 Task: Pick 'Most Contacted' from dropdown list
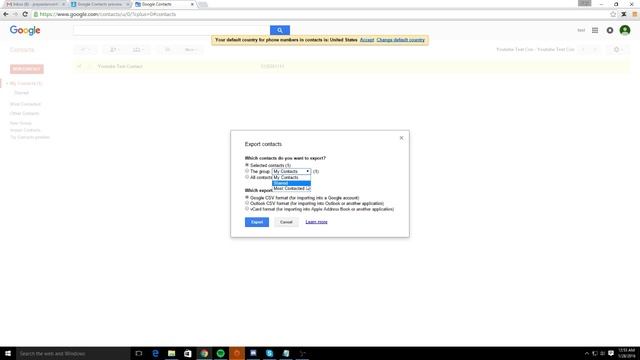coord(291,189)
